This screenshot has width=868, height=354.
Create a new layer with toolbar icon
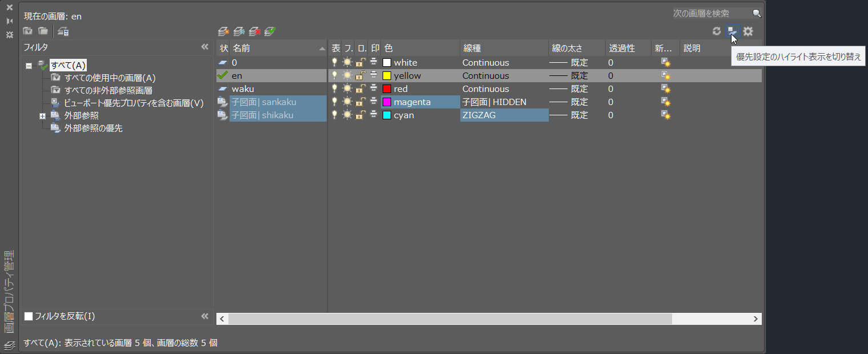(223, 31)
